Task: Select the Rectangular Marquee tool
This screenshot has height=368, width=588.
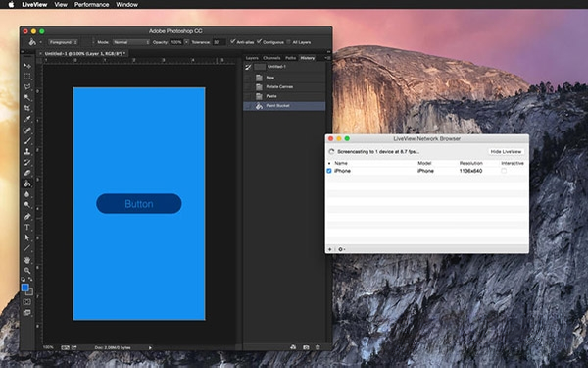Action: tap(27, 77)
